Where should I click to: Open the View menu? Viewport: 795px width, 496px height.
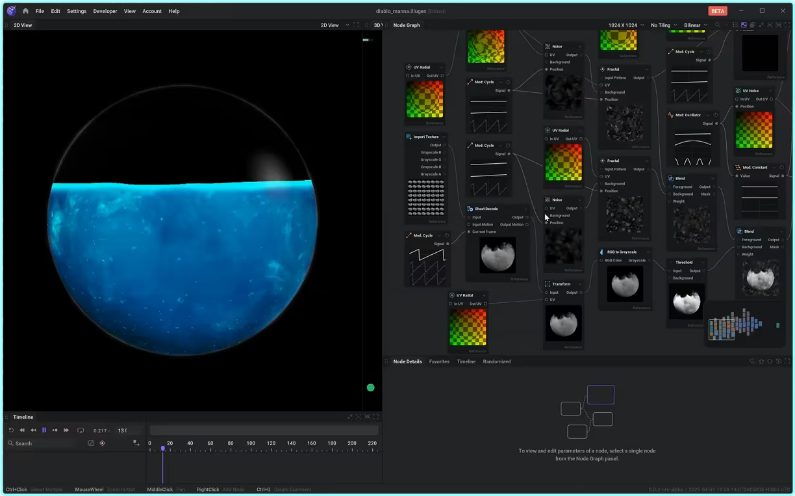pyautogui.click(x=130, y=11)
